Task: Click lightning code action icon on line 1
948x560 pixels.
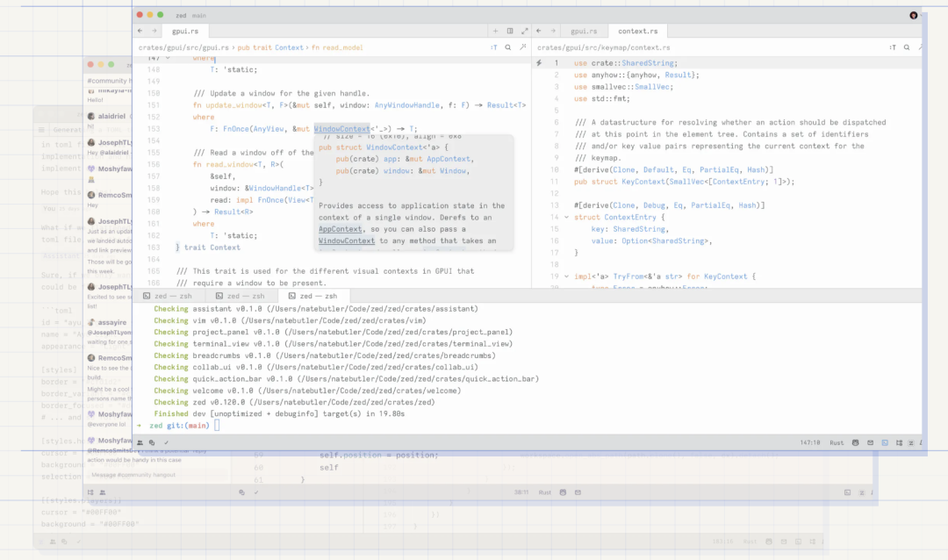Action: point(539,63)
